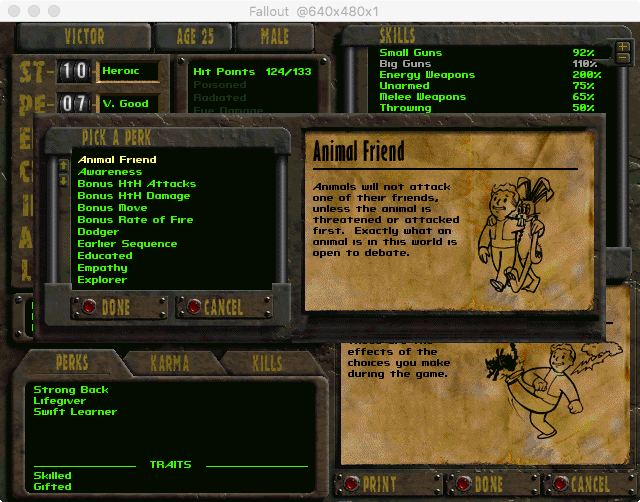Select the Small Guns skill
The image size is (640, 502).
[x=487, y=53]
